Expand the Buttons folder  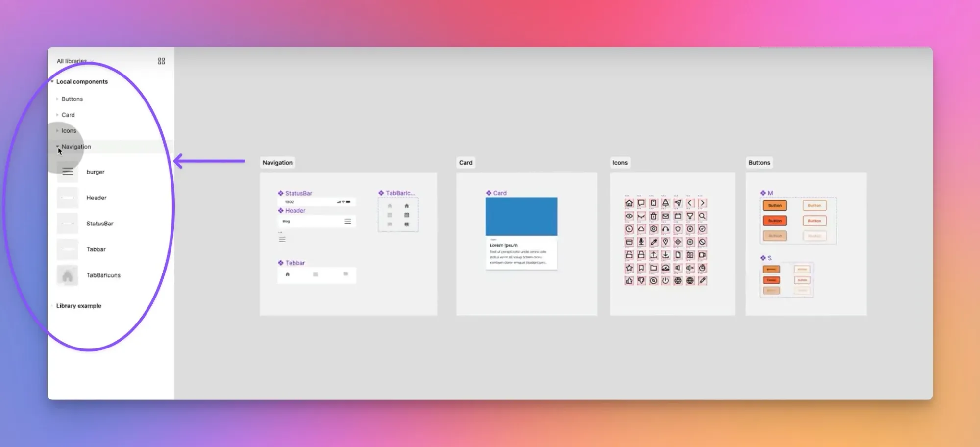point(72,99)
